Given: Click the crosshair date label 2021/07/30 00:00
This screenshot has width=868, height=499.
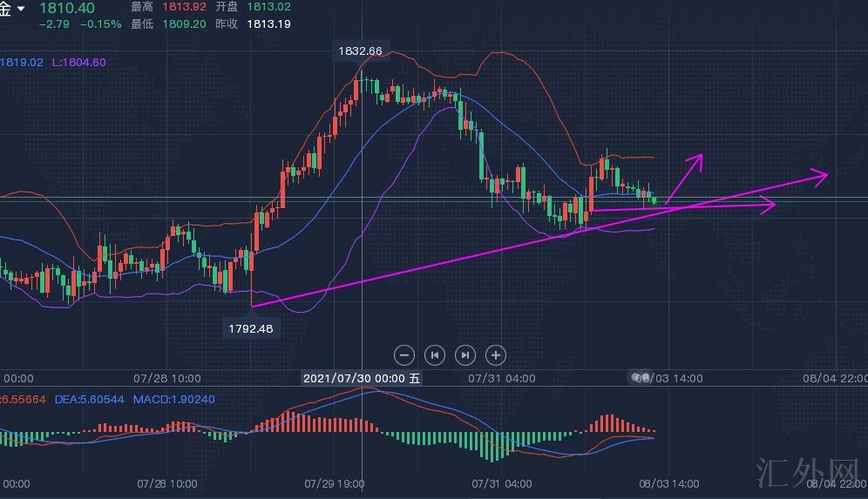Looking at the screenshot, I should pos(361,379).
